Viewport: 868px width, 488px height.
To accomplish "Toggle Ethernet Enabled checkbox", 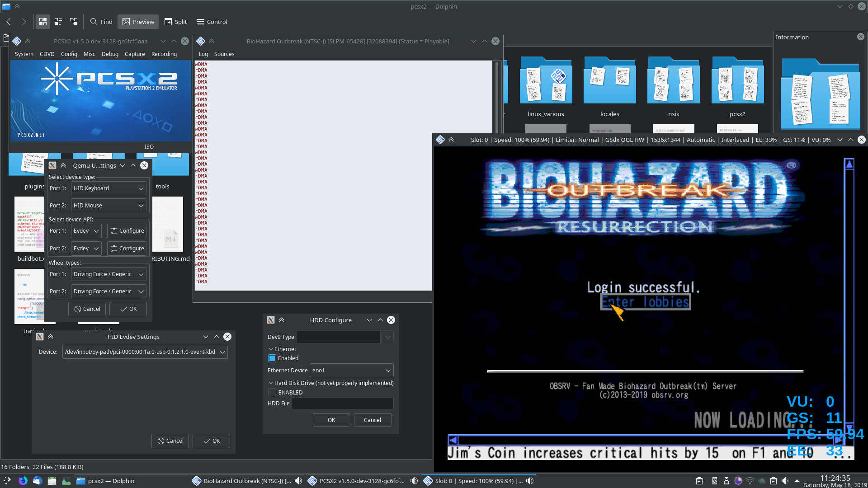I will [x=272, y=358].
